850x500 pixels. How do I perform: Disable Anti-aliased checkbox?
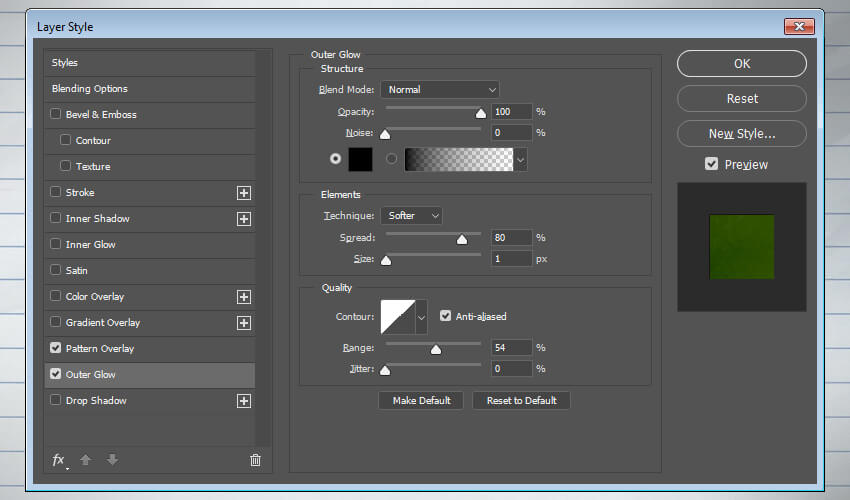pos(445,316)
